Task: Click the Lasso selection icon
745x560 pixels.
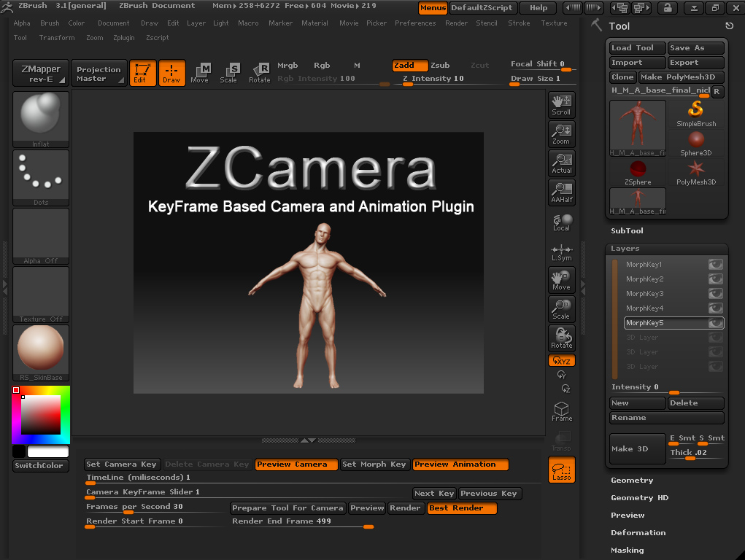Action: pos(562,470)
